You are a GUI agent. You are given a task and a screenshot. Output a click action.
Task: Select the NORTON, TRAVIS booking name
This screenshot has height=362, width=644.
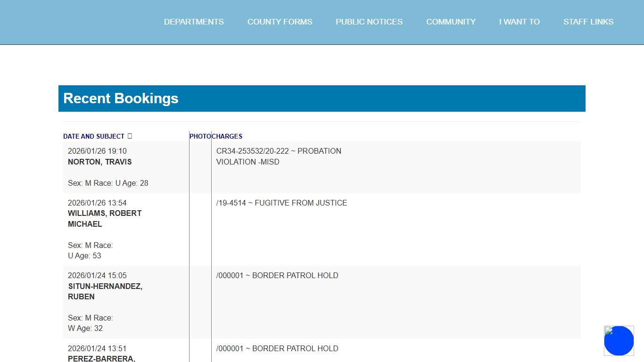[100, 162]
